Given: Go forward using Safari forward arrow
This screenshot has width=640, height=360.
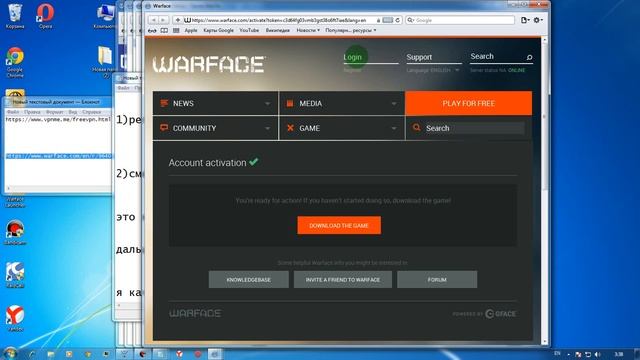Looking at the screenshot, I should point(163,20).
